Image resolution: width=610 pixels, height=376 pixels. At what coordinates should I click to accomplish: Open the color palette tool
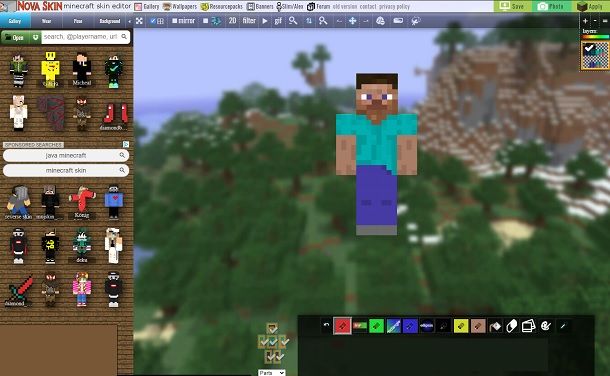coord(546,326)
